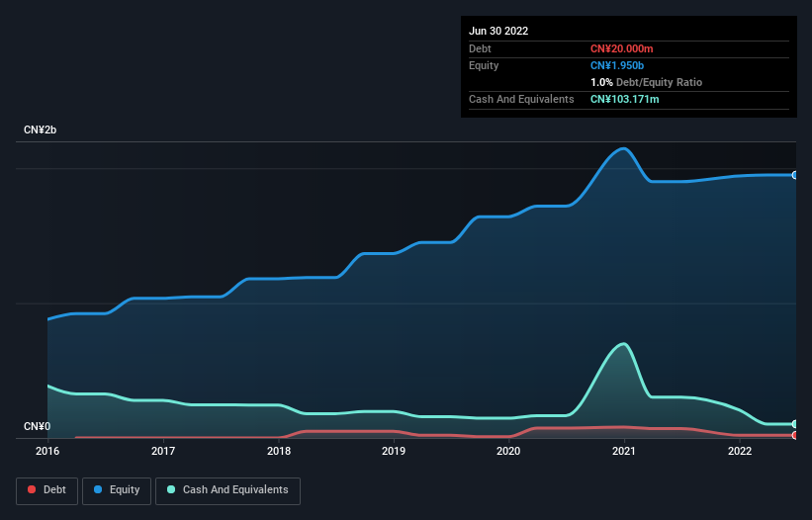Click the 2017 x-axis label
This screenshot has height=520, width=812.
(x=163, y=451)
